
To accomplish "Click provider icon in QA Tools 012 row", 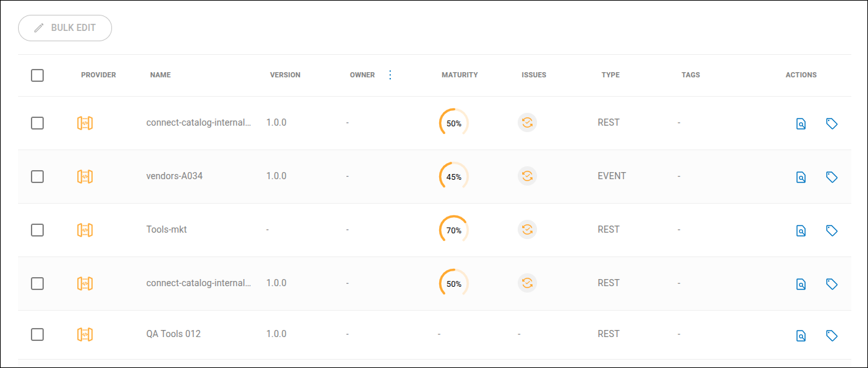I will tap(85, 334).
